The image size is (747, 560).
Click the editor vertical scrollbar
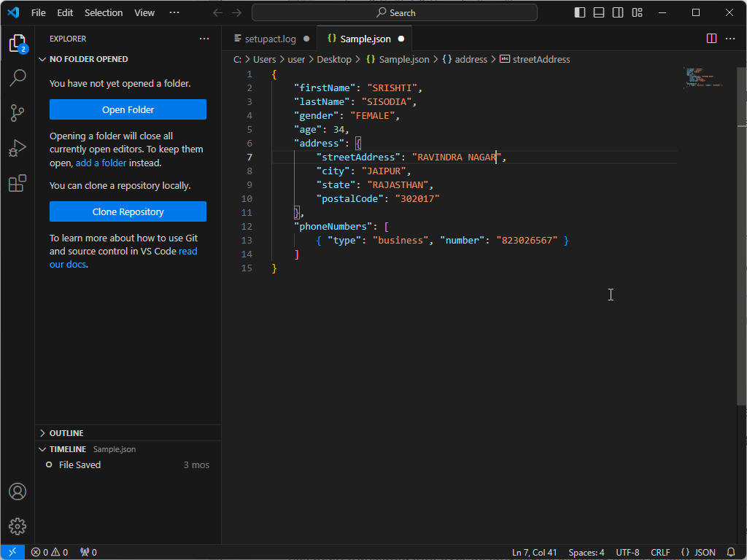click(742, 236)
